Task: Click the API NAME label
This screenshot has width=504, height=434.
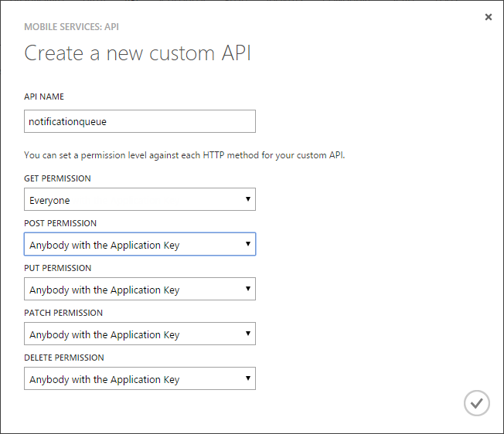Action: [44, 97]
